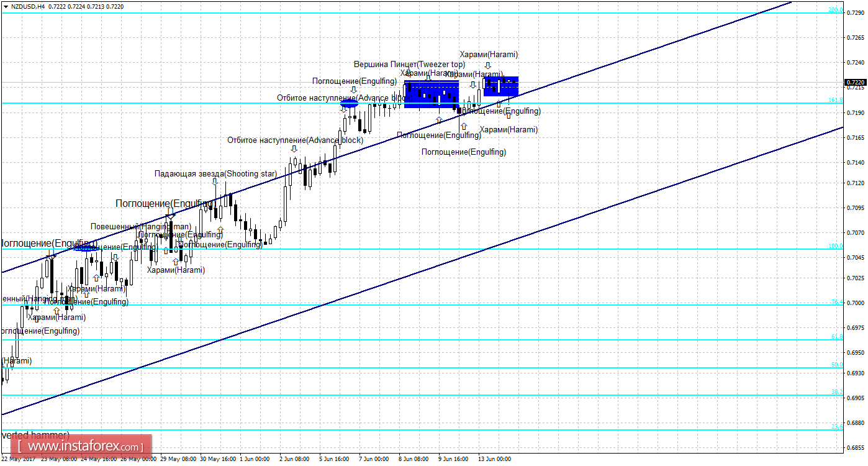Click the Падающая звезда(Shooting star) pattern label
This screenshot has height=466, width=868.
[215, 173]
